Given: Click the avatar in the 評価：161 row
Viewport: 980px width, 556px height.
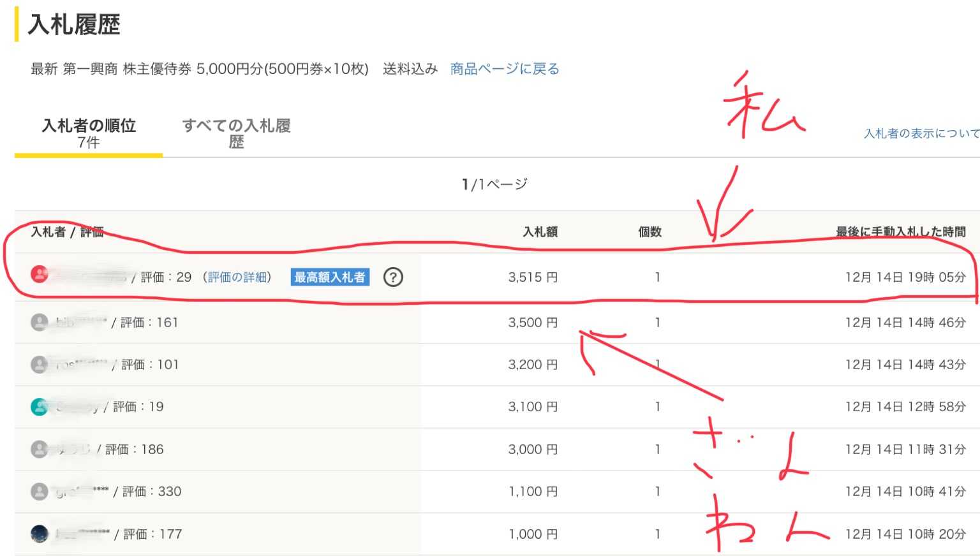Looking at the screenshot, I should [x=40, y=323].
